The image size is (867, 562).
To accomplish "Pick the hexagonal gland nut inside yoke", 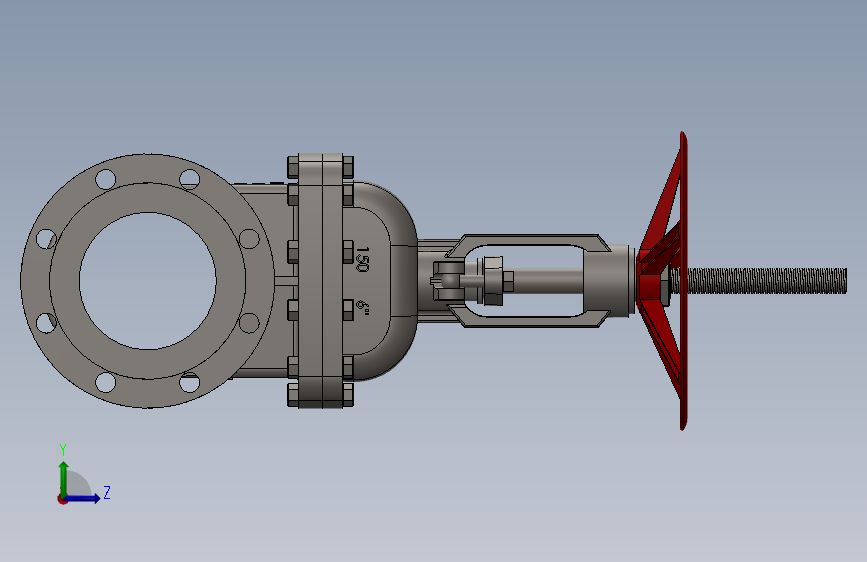I will (494, 280).
